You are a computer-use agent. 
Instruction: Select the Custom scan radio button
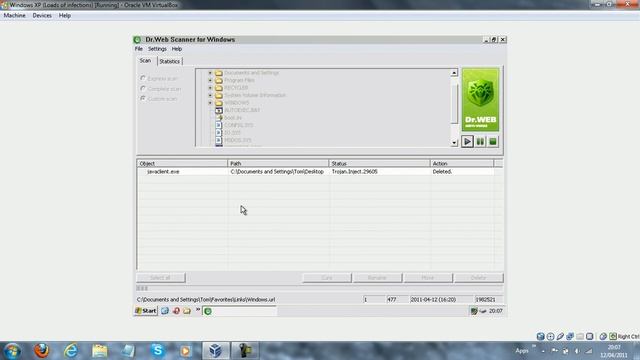point(143,98)
